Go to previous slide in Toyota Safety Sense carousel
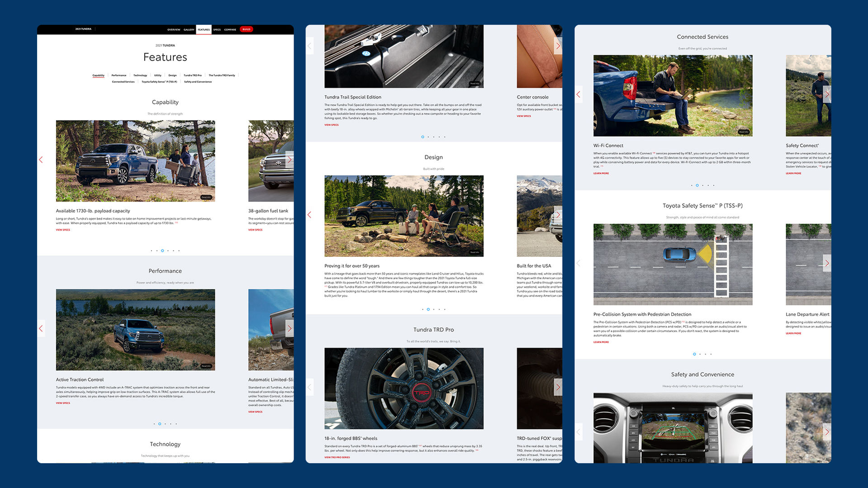Screen dimensions: 868x488 coord(579,263)
